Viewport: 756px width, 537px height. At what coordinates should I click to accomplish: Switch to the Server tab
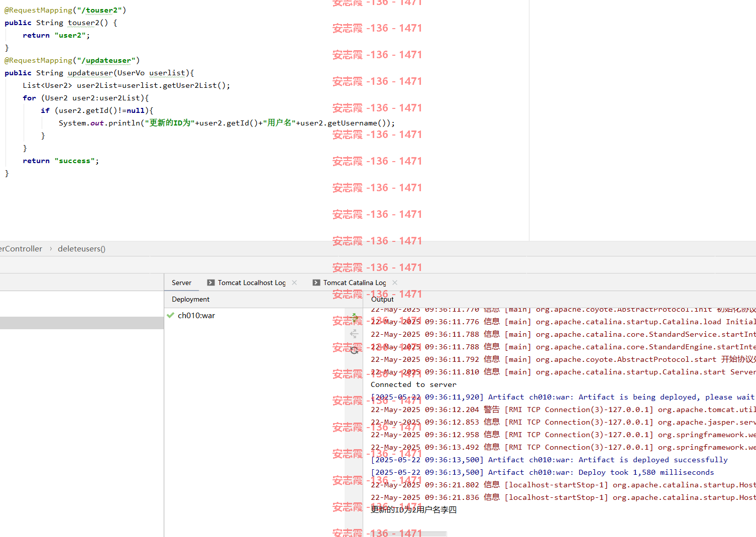tap(181, 283)
